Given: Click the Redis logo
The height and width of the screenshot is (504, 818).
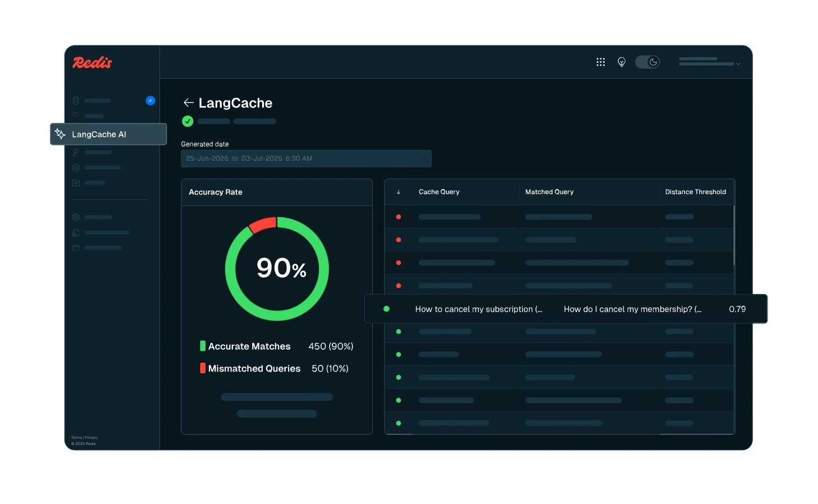Looking at the screenshot, I should pos(92,62).
